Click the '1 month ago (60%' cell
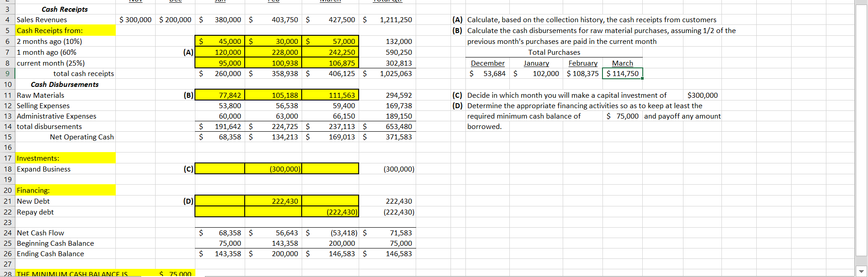The image size is (868, 277). (x=65, y=52)
